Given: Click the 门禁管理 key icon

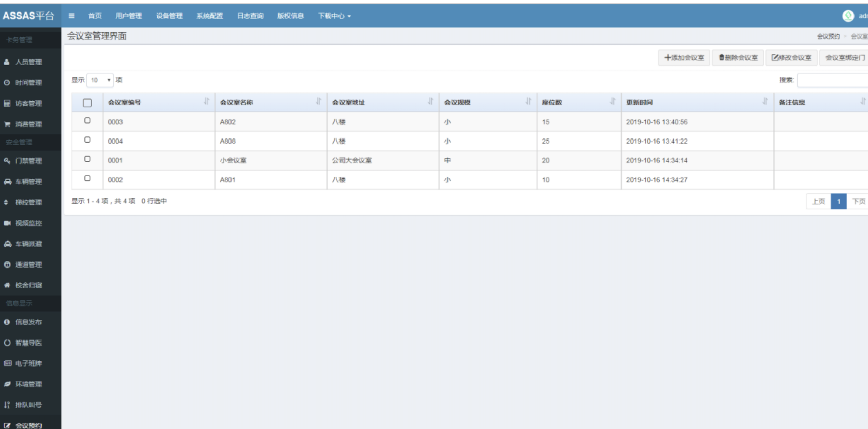Looking at the screenshot, I should click(x=7, y=161).
